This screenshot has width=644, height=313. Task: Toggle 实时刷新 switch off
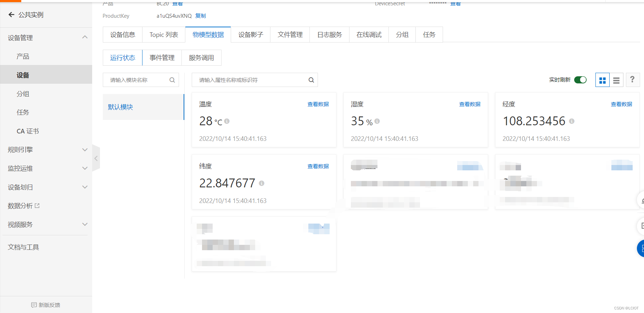(580, 80)
